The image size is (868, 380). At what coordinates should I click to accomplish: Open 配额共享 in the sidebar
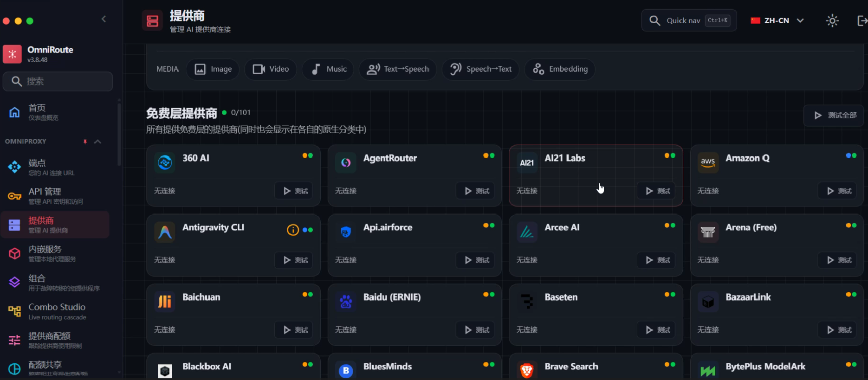[x=55, y=368]
